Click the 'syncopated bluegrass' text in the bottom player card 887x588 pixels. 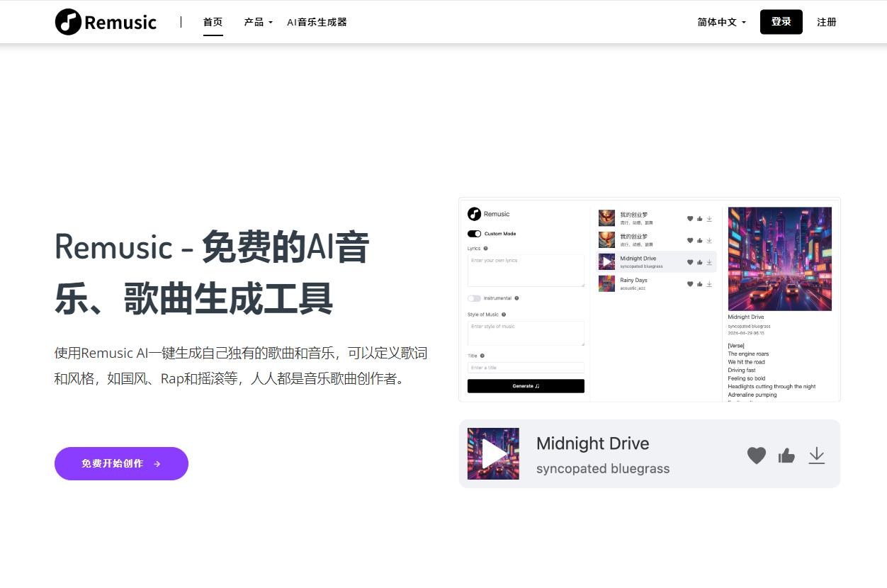[603, 468]
